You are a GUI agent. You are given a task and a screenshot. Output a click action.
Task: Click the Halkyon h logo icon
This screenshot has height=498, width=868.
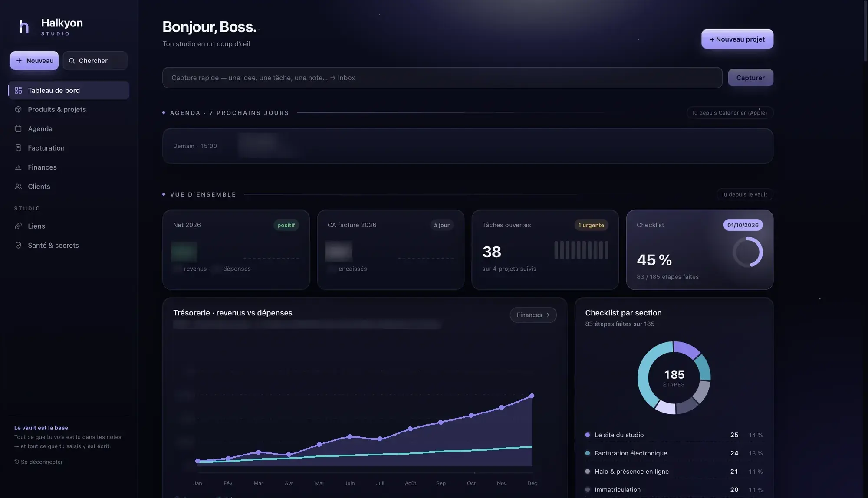(x=24, y=26)
